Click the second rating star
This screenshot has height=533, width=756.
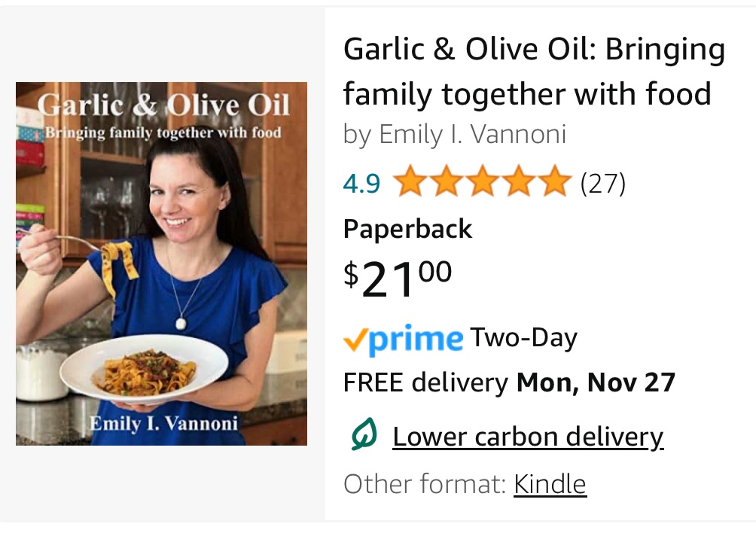tap(445, 183)
